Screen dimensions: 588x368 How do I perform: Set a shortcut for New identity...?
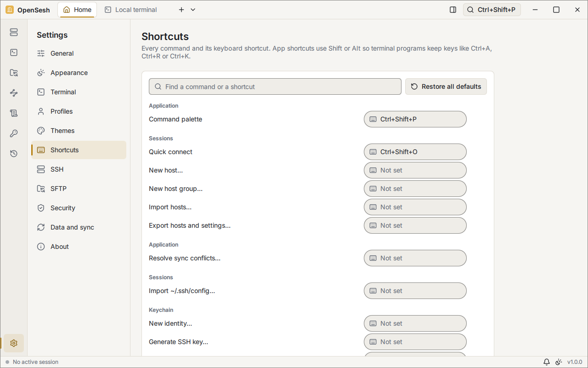tap(415, 323)
